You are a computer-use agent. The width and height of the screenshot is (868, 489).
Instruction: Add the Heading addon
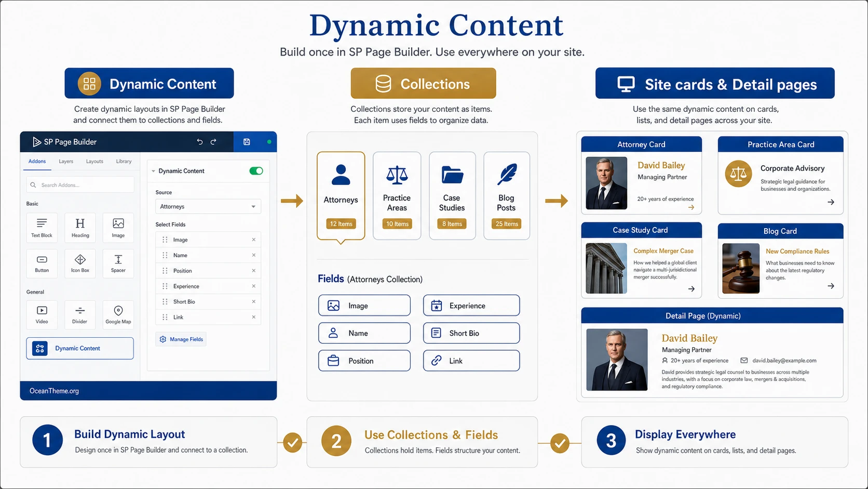tap(80, 228)
